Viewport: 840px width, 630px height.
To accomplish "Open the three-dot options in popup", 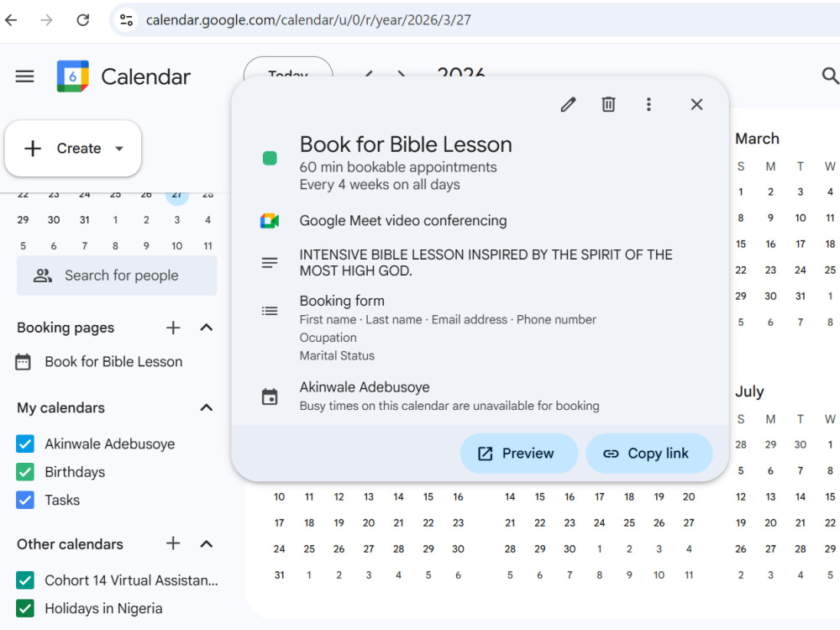I will point(648,104).
